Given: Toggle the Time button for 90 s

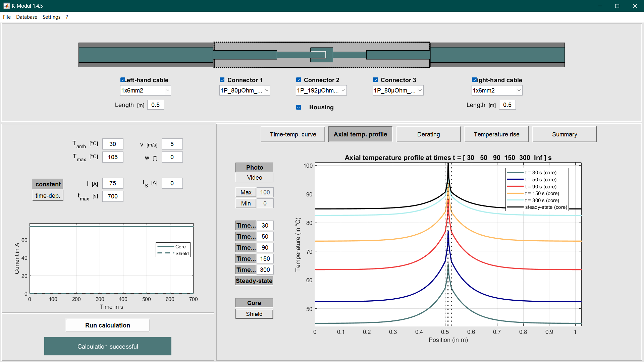Looking at the screenshot, I should (246, 248).
